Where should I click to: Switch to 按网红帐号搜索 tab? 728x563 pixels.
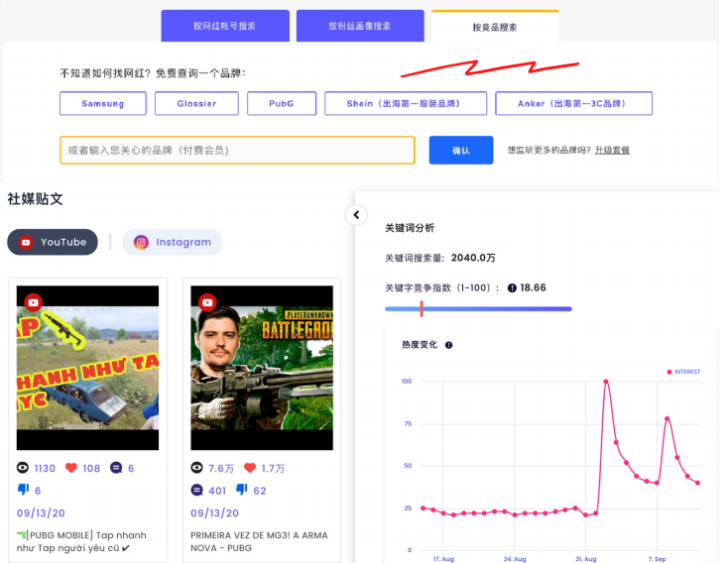coord(225,26)
